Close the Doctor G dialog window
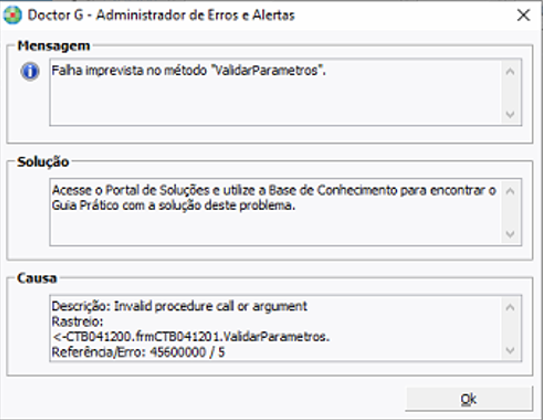 pyautogui.click(x=523, y=15)
